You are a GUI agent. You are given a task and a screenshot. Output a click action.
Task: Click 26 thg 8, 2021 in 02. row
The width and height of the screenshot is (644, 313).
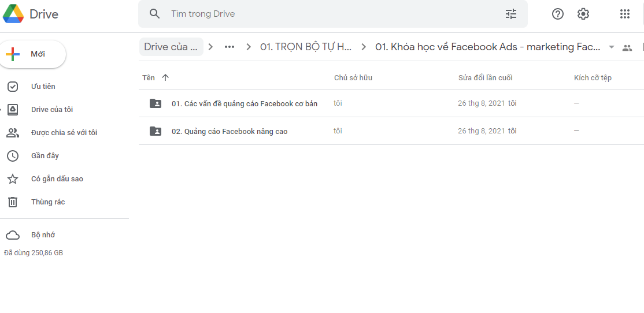[482, 131]
